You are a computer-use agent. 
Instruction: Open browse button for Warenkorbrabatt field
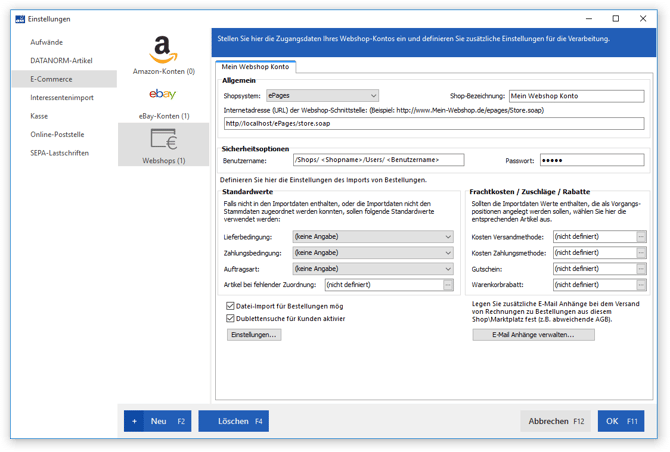[x=641, y=285]
